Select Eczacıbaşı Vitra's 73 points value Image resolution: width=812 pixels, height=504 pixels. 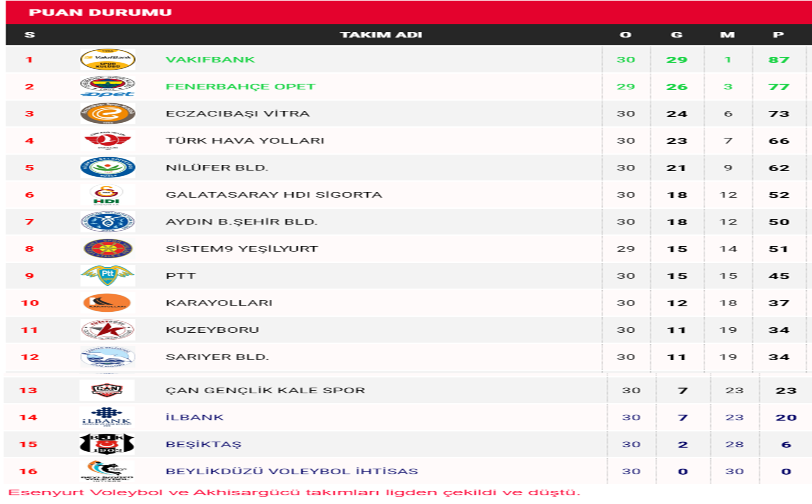[x=779, y=114]
